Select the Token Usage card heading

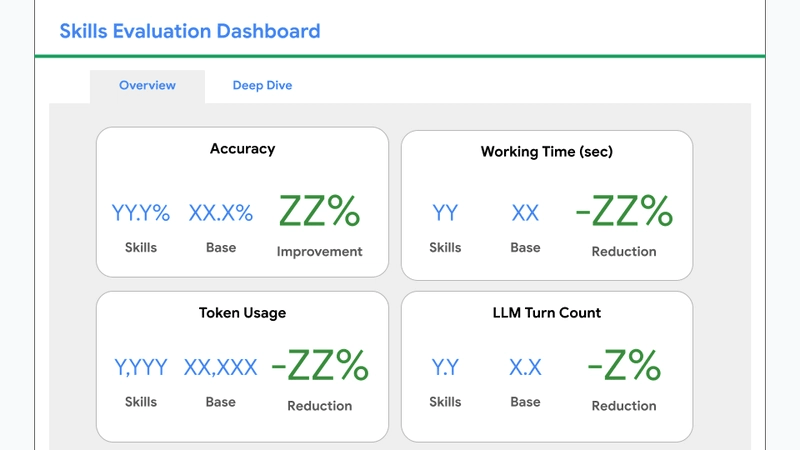click(x=242, y=313)
